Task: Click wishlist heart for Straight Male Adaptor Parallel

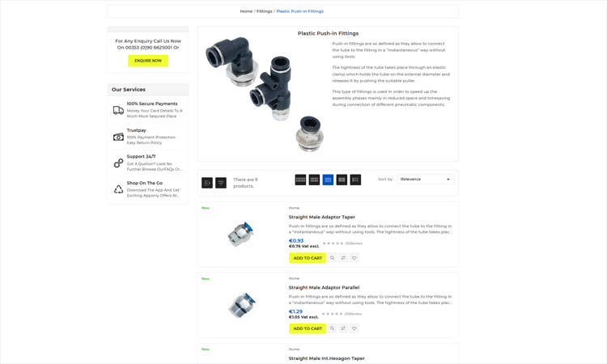Action: pyautogui.click(x=354, y=328)
